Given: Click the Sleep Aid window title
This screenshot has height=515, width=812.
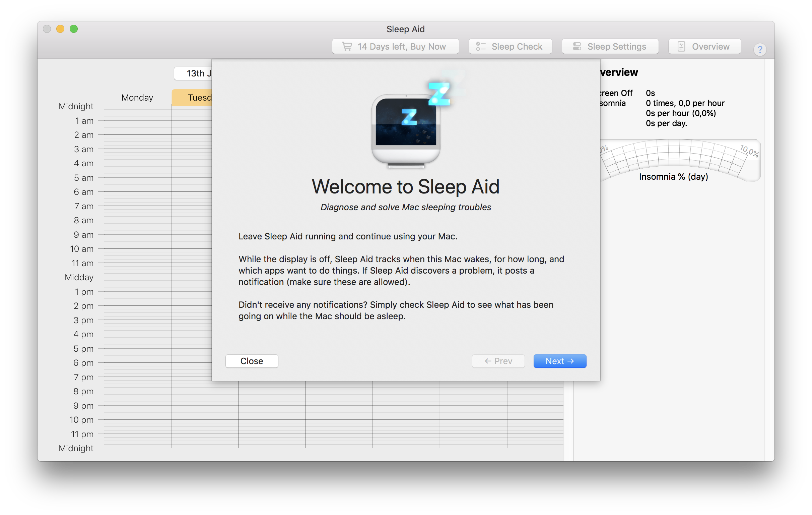Looking at the screenshot, I should click(405, 29).
